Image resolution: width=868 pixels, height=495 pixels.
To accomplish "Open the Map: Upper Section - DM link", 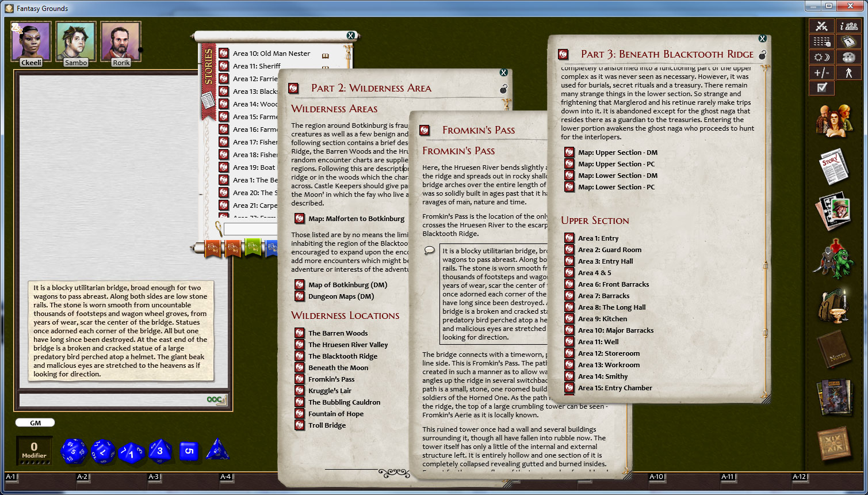I will (x=616, y=152).
